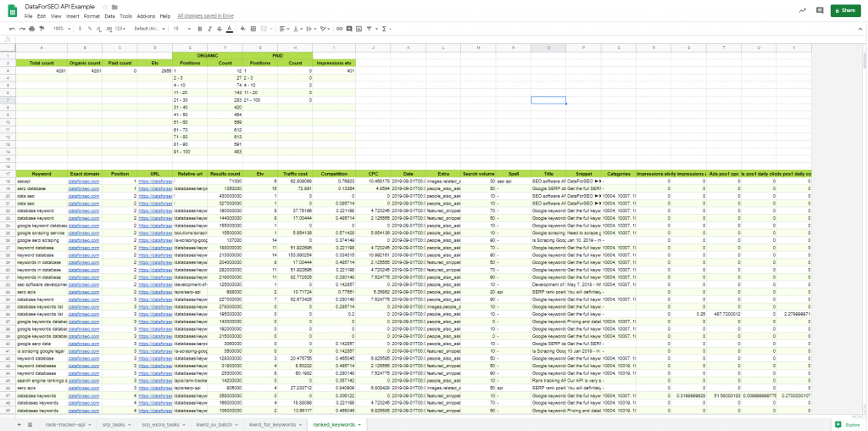The width and height of the screenshot is (868, 431).
Task: Open the Edit menu
Action: tap(42, 16)
